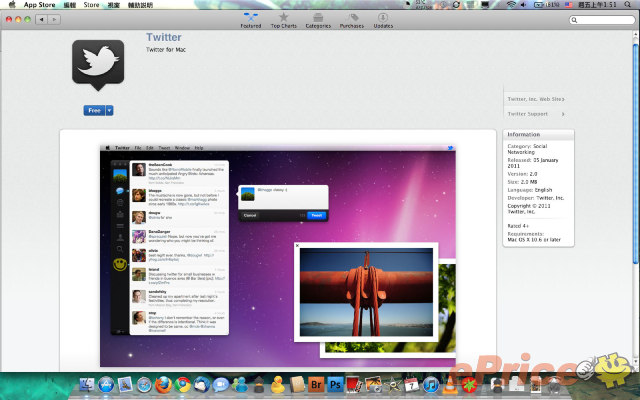Open iCal from the Dock

point(411,384)
